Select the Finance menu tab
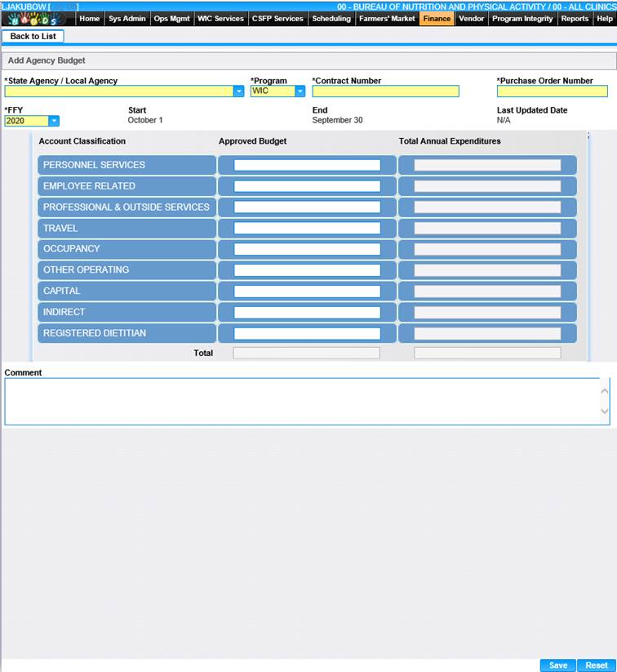 pyautogui.click(x=437, y=19)
